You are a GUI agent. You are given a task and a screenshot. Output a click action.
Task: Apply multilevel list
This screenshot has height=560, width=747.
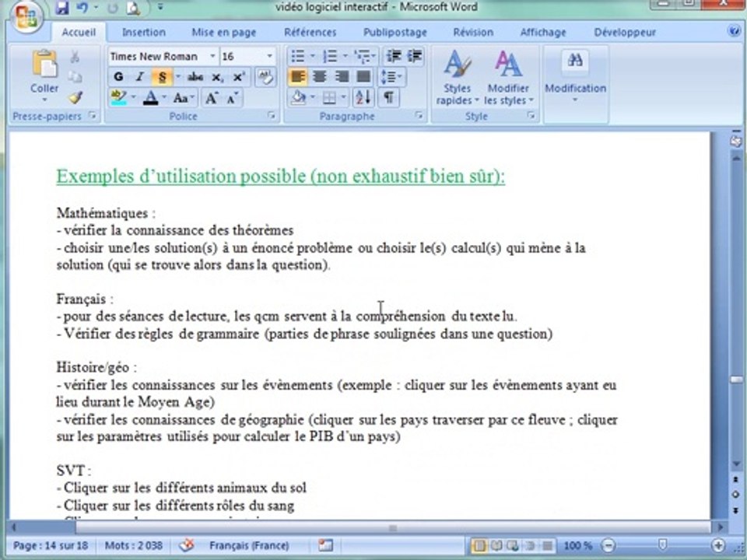click(363, 56)
